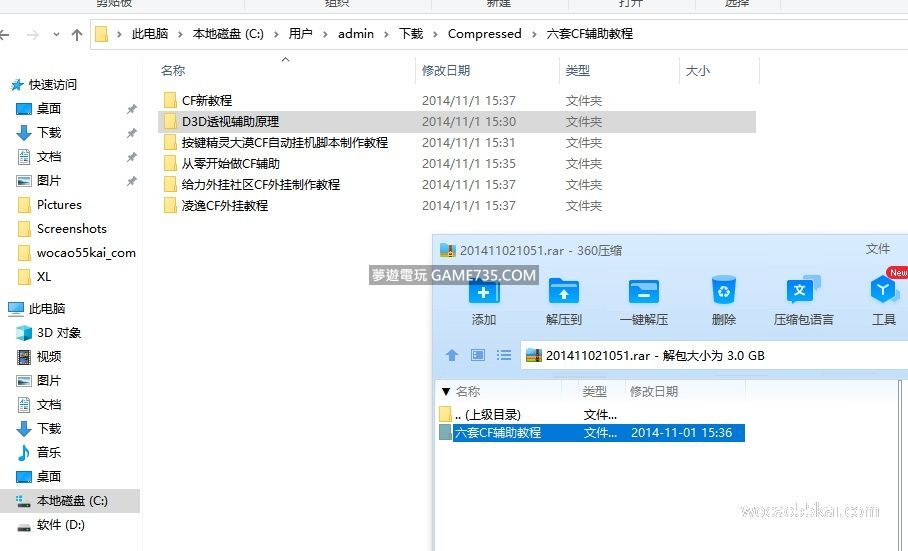Click the pin icon beside 下载

pos(131,133)
